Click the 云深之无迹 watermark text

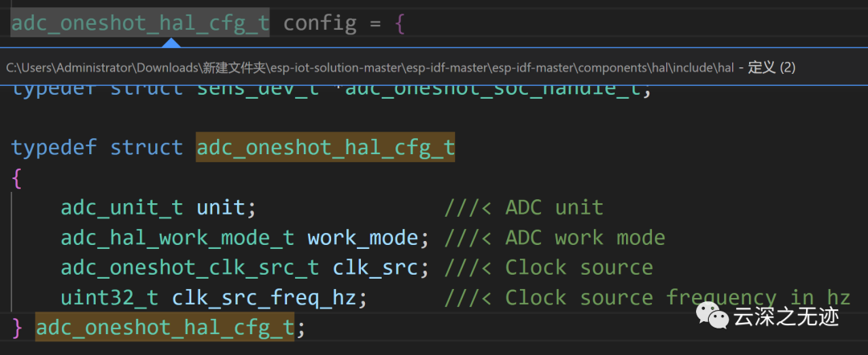[x=786, y=316]
